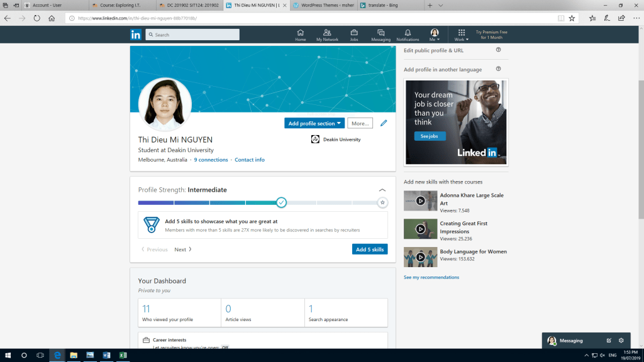Open the Me account dropdown
Image resolution: width=644 pixels, height=362 pixels.
pyautogui.click(x=434, y=35)
